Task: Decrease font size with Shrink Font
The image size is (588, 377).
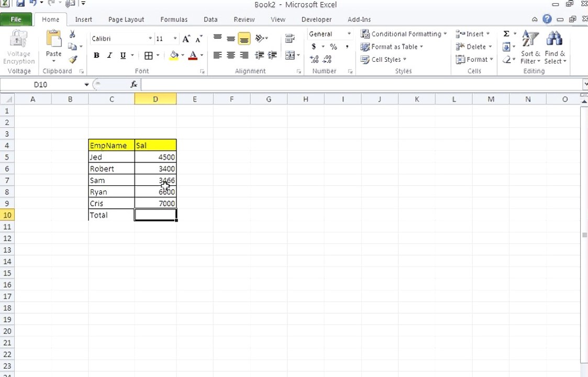Action: [199, 39]
